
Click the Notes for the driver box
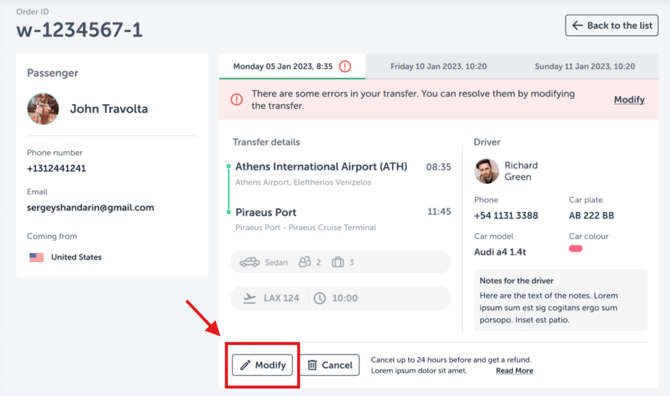561,300
